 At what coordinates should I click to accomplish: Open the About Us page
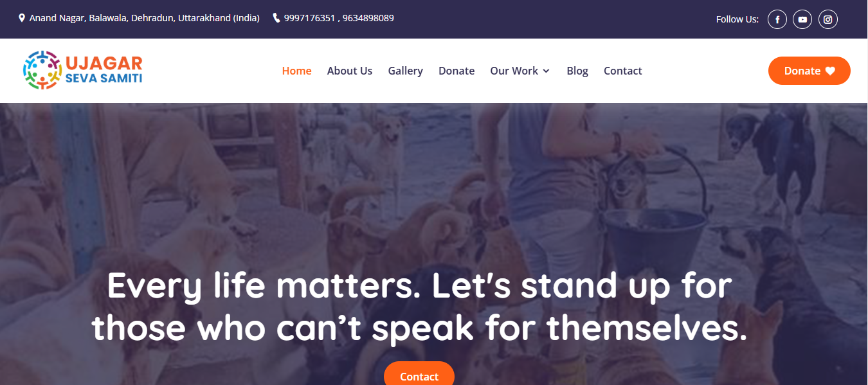point(350,71)
